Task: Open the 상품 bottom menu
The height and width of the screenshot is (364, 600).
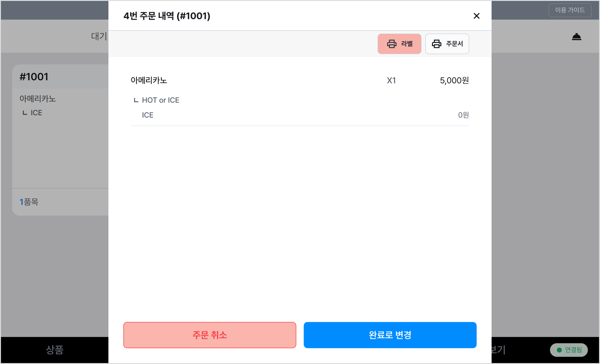Action: pos(54,350)
